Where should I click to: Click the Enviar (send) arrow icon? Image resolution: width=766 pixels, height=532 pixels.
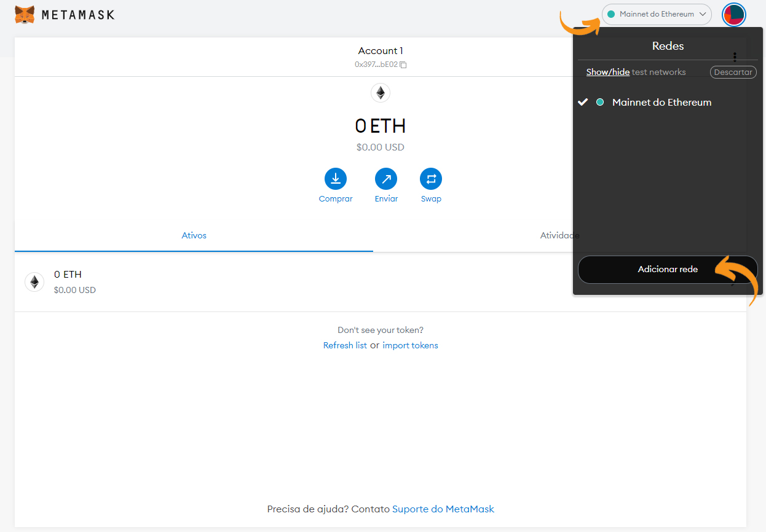pyautogui.click(x=386, y=178)
